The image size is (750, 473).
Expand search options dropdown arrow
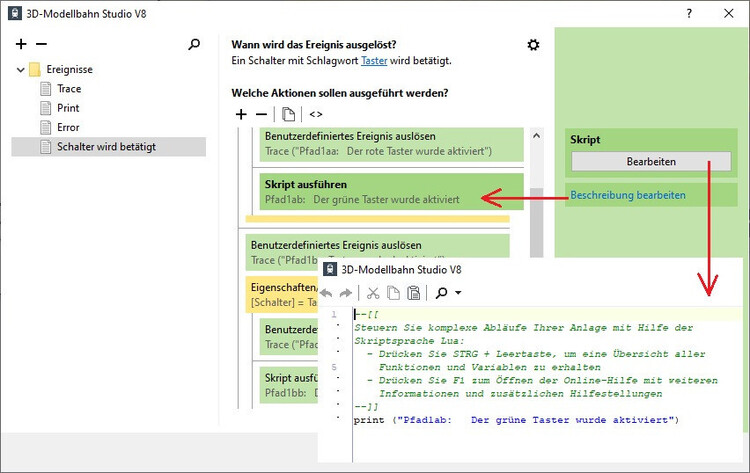pos(458,293)
